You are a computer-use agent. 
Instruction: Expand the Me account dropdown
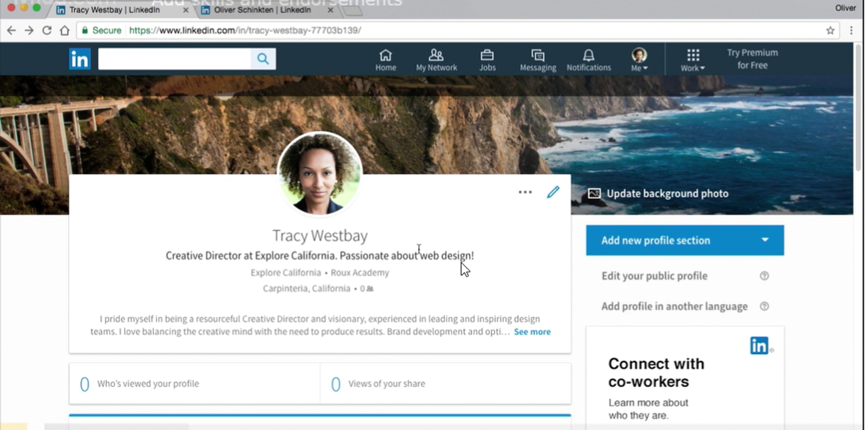pos(639,60)
